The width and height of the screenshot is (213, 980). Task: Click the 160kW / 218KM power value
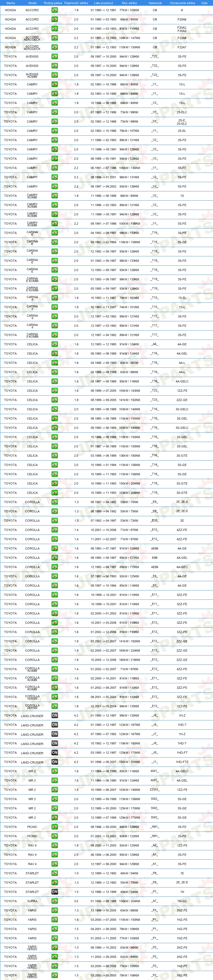click(129, 660)
